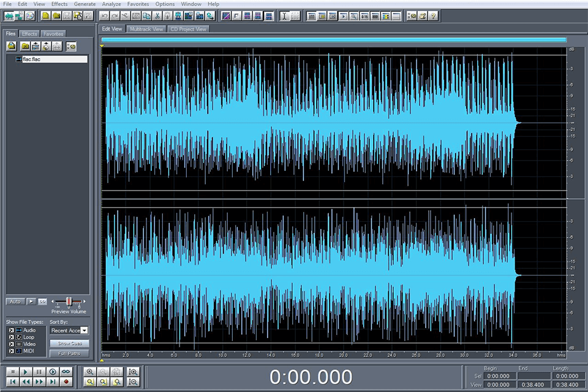
Task: Select the Cut scissors icon in the toolbar
Action: [157, 16]
